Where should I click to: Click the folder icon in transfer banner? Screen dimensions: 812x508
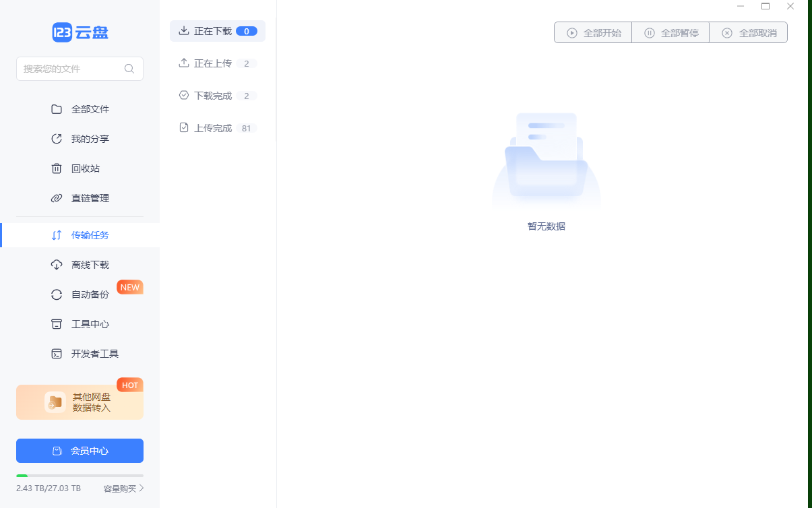[x=55, y=402]
